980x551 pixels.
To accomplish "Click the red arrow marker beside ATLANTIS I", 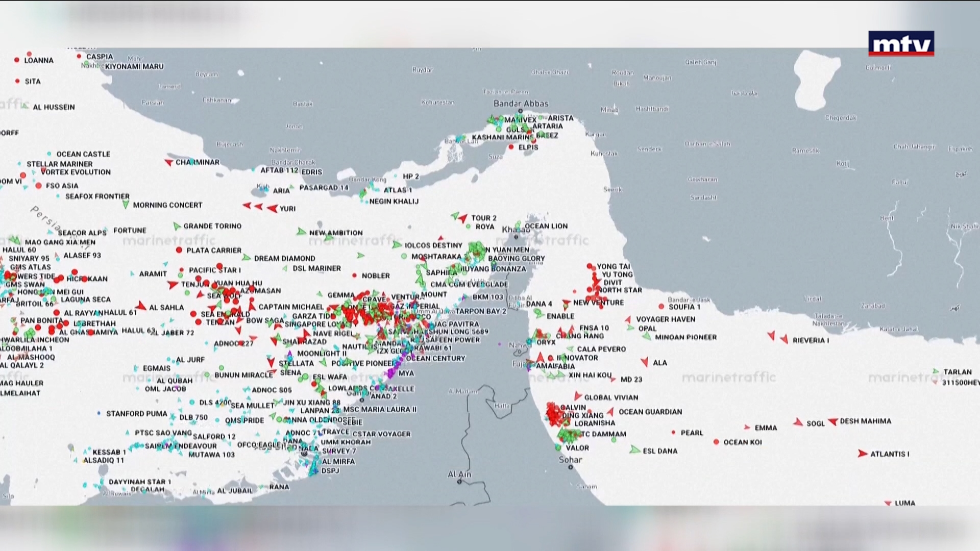I will pos(862,454).
